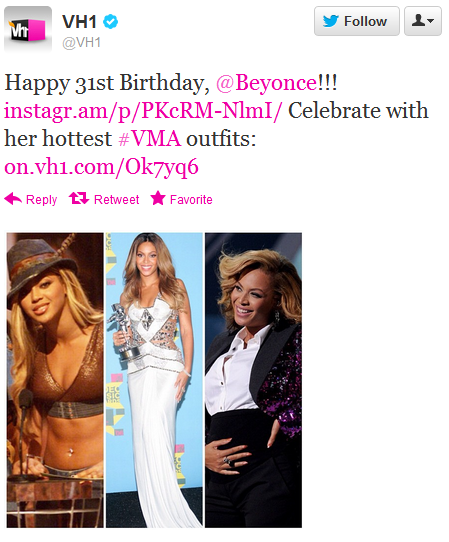The height and width of the screenshot is (542, 449).
Task: Open the instagr.am/p/PKcRM-NlmI/ link
Action: point(143,111)
